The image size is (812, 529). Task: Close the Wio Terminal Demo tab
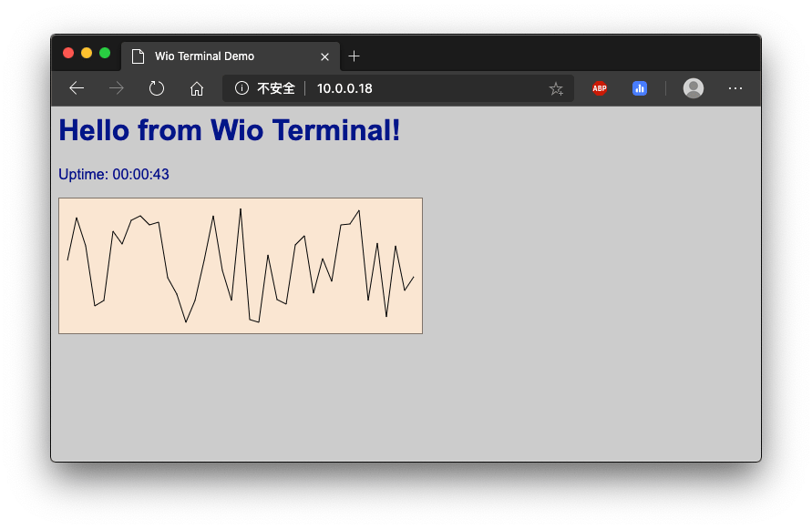point(324,57)
